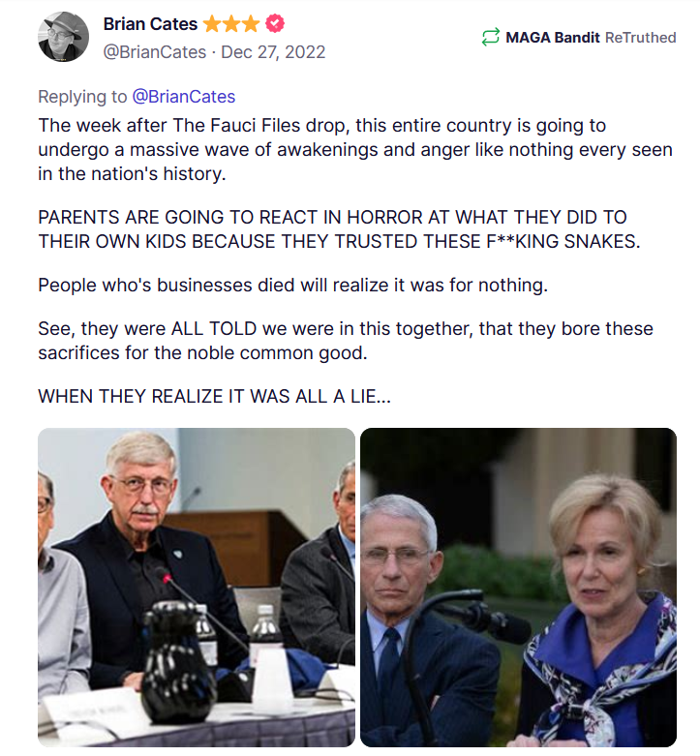Open the Dec 27, 2022 timestamp
Viewport: 700px width, 756px height.
pyautogui.click(x=274, y=51)
